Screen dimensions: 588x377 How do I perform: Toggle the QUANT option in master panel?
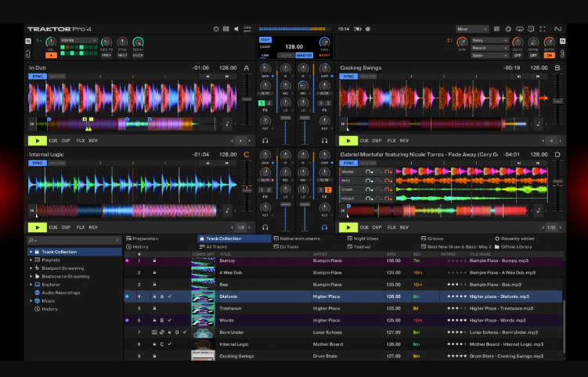[x=265, y=47]
